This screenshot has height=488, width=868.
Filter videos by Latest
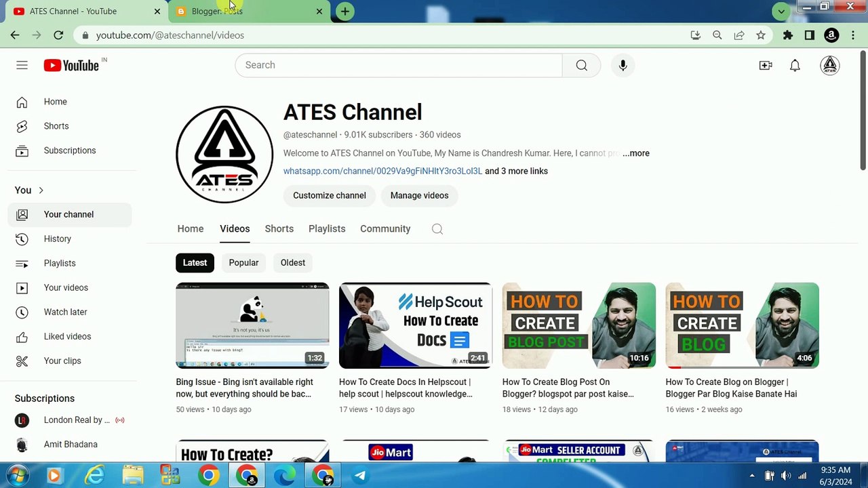click(195, 263)
